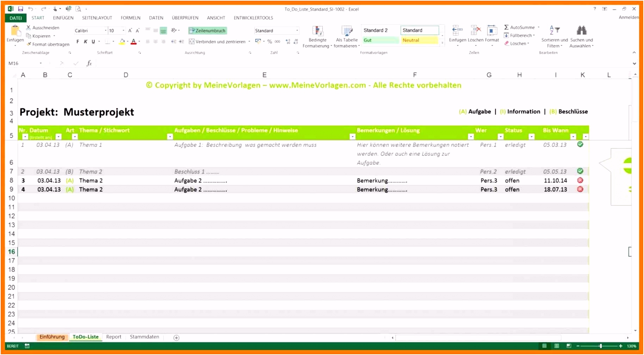Expand the Verbinden und zentrieren dropdown arrow
The image size is (644, 355).
tap(249, 42)
